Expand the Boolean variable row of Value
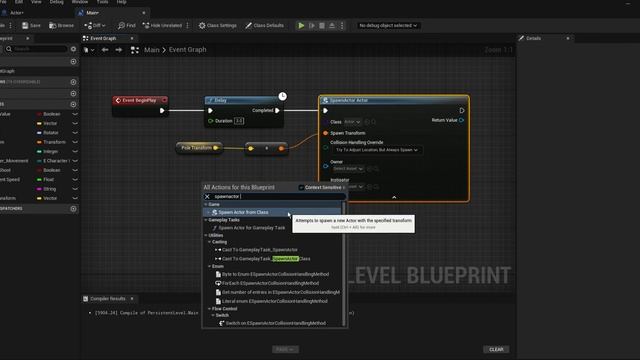 tap(75, 114)
